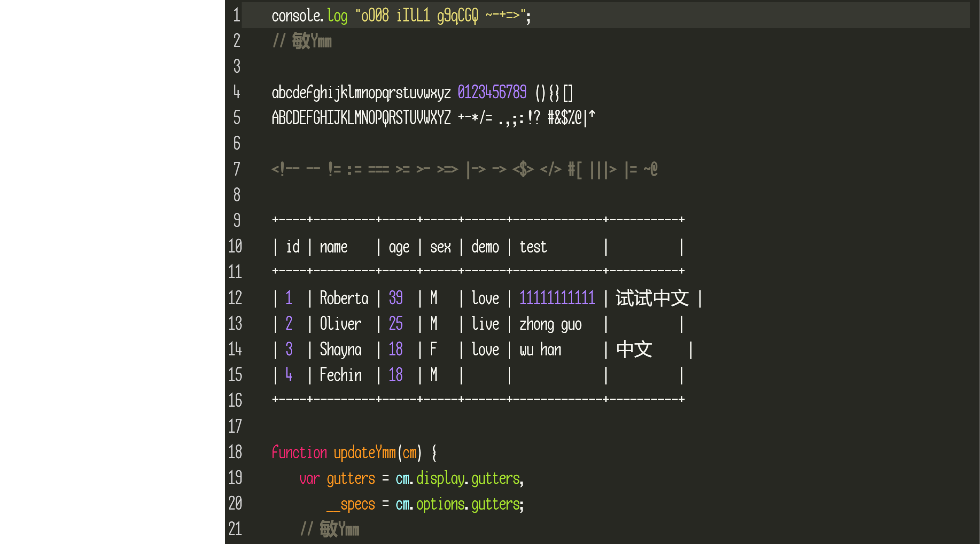
Task: Click line number 1 in the gutter
Action: (237, 15)
